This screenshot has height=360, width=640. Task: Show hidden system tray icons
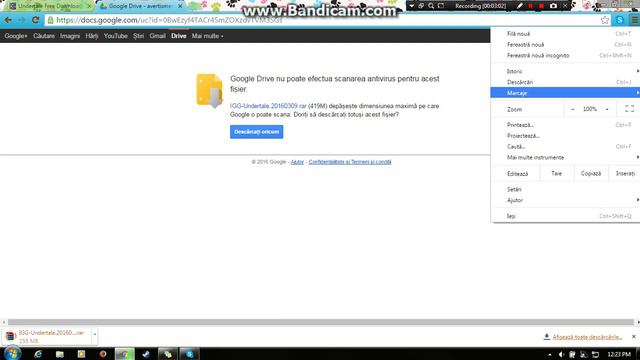pyautogui.click(x=550, y=355)
